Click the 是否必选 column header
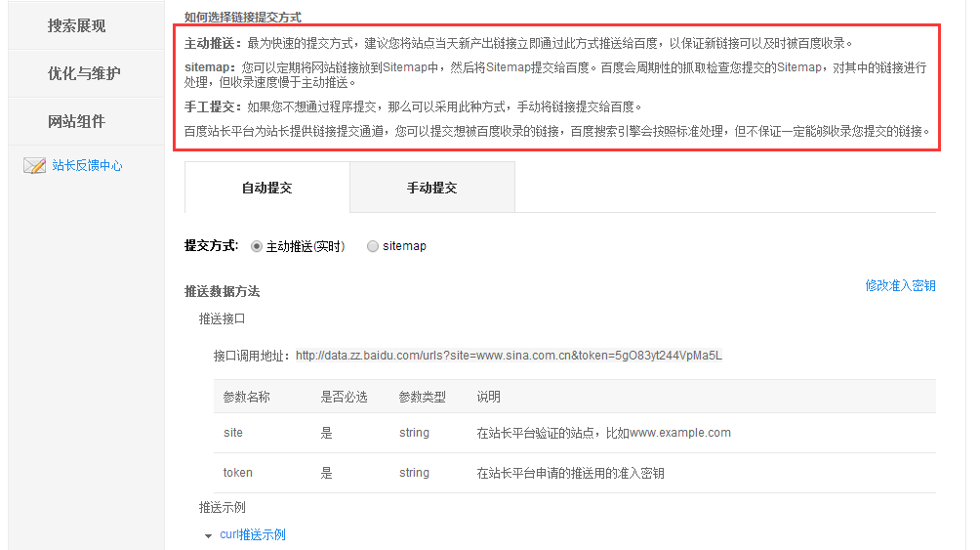980x550 pixels. [344, 397]
